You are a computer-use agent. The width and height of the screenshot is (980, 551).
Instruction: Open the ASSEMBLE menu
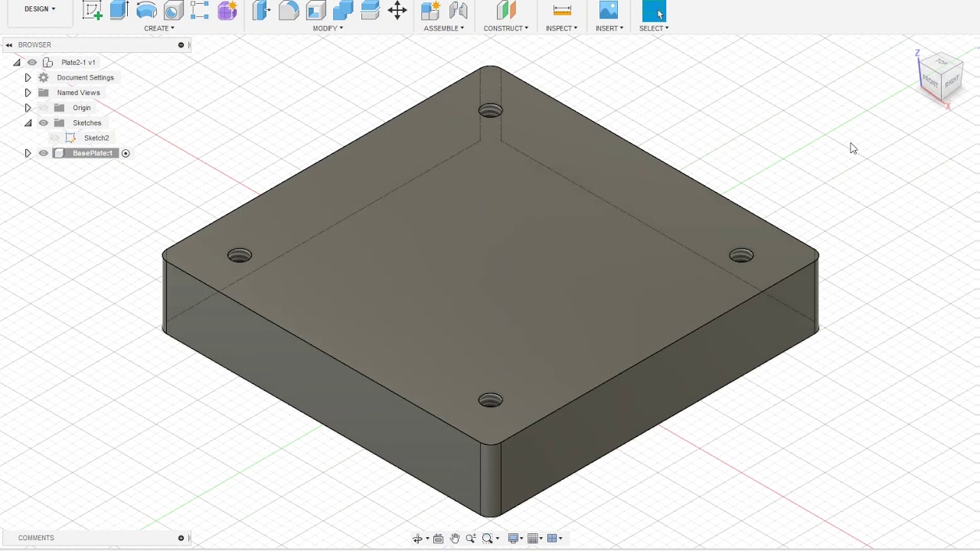444,28
